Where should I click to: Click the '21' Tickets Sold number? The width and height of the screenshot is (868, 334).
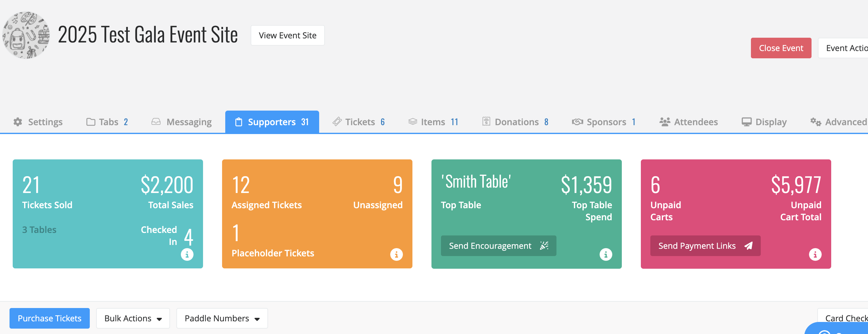coord(31,185)
